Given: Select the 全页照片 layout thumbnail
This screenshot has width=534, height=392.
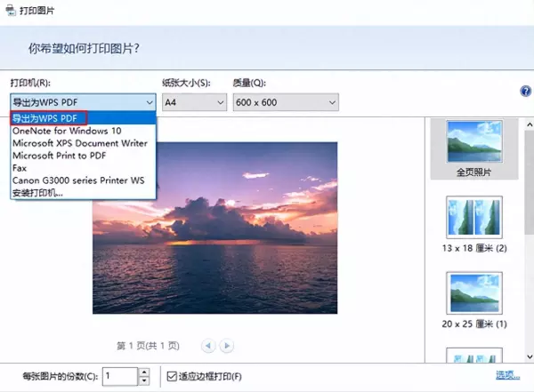Looking at the screenshot, I should tap(474, 148).
